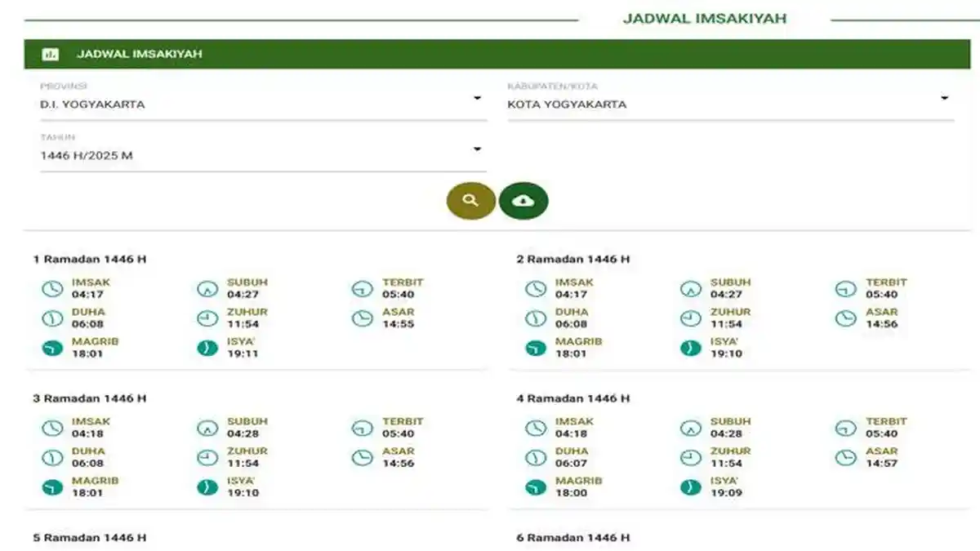Click Duha clock icon for 4 Ramadan

pyautogui.click(x=536, y=458)
